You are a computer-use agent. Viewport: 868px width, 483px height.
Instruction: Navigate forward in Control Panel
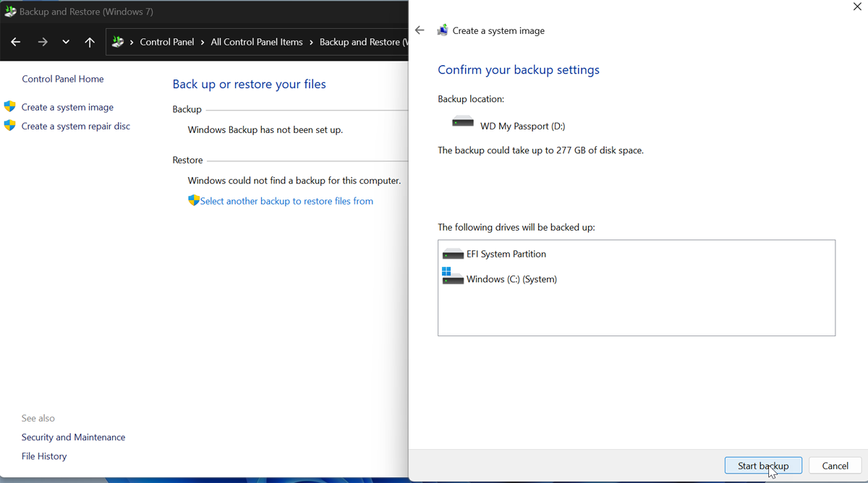(x=42, y=42)
